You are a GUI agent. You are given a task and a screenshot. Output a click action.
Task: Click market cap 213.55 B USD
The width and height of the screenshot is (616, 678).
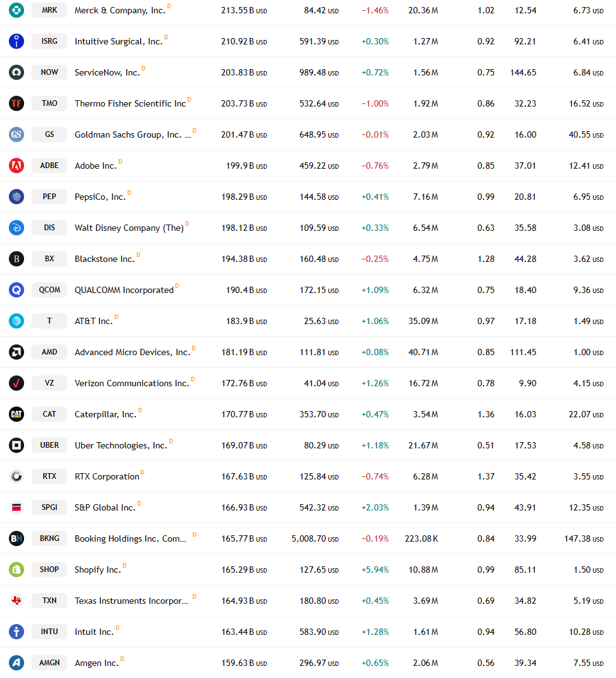click(x=244, y=10)
